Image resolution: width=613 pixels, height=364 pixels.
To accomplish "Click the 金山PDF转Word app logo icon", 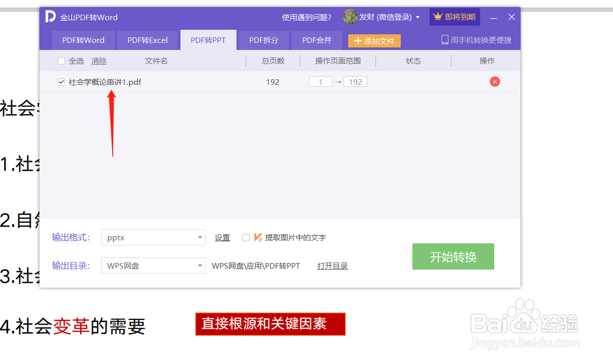I will click(50, 17).
